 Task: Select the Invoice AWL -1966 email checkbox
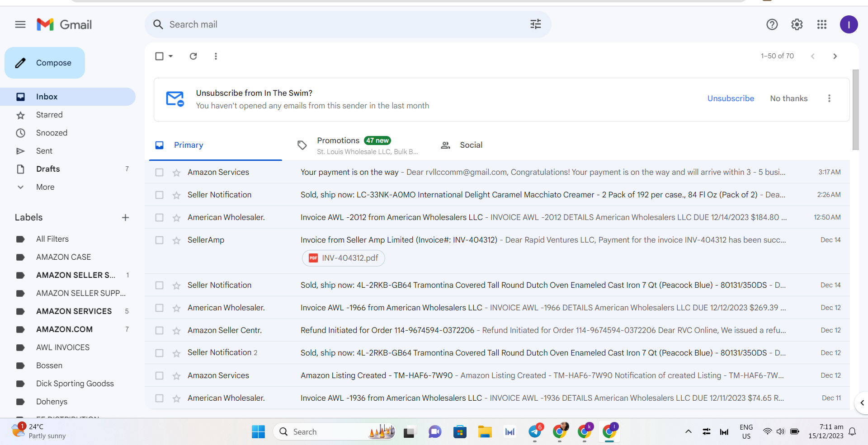(x=159, y=308)
